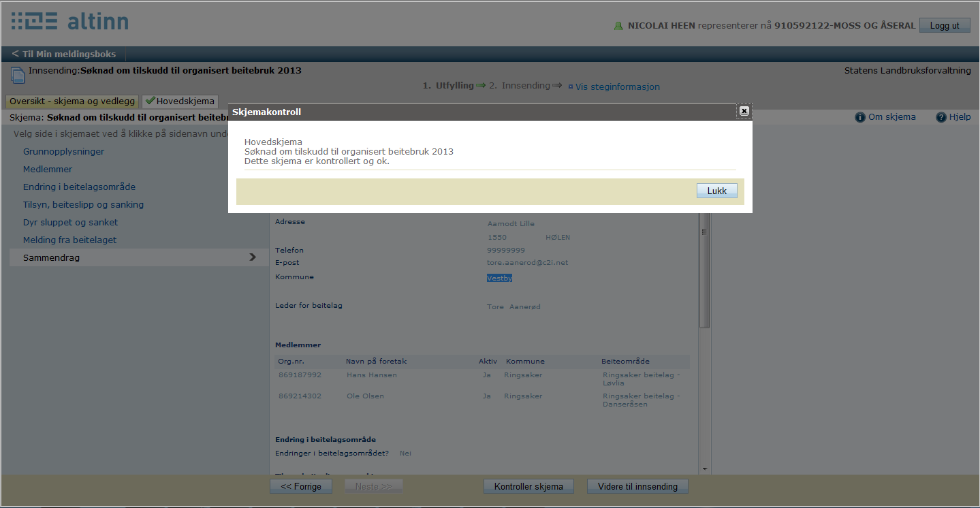This screenshot has height=508, width=980.
Task: Click org.nr. 869214302 in the members table
Action: (x=300, y=396)
